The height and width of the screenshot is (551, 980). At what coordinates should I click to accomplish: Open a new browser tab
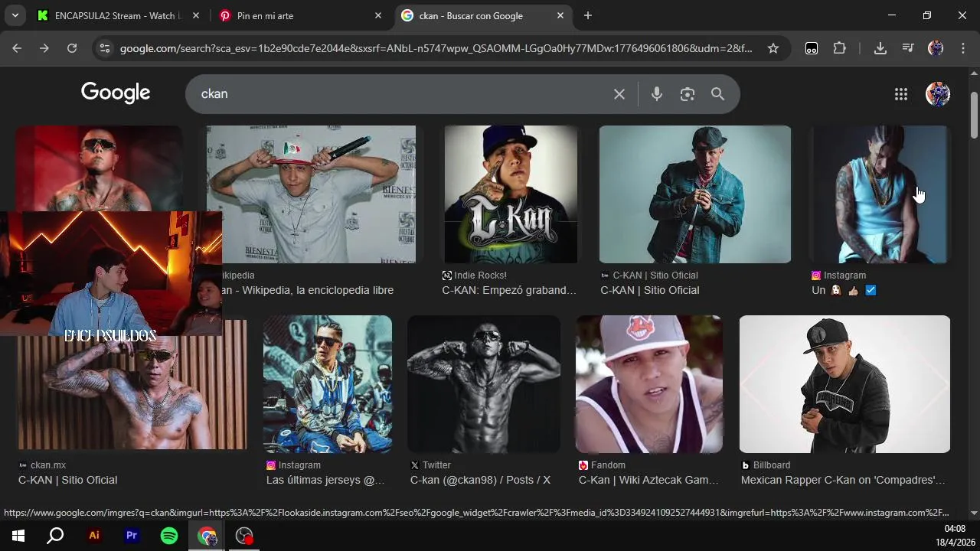tap(588, 15)
